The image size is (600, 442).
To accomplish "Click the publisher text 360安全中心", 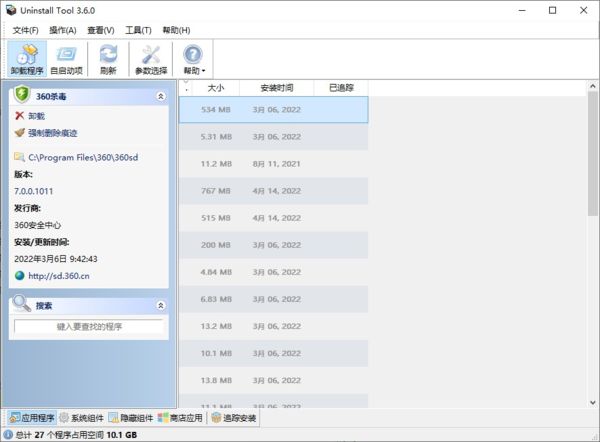I will [x=38, y=225].
